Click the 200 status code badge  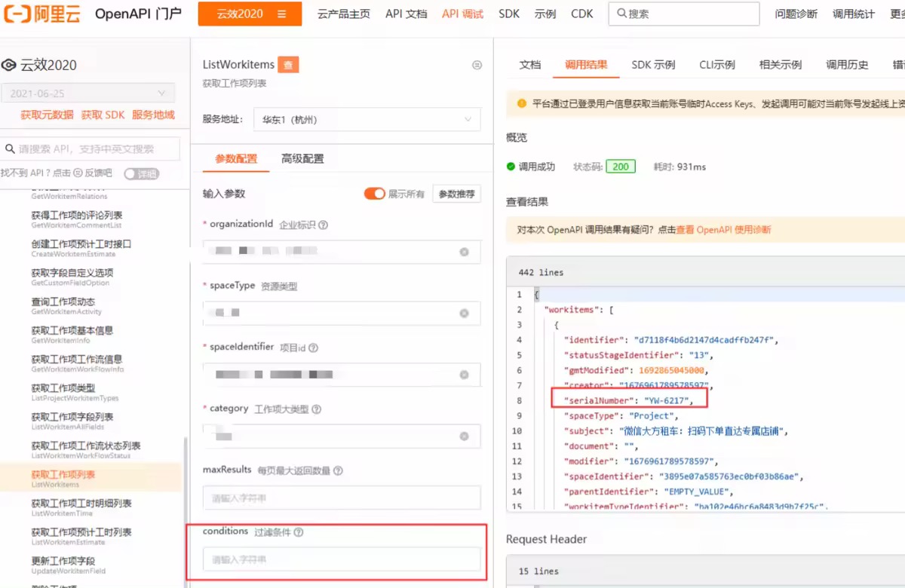621,167
